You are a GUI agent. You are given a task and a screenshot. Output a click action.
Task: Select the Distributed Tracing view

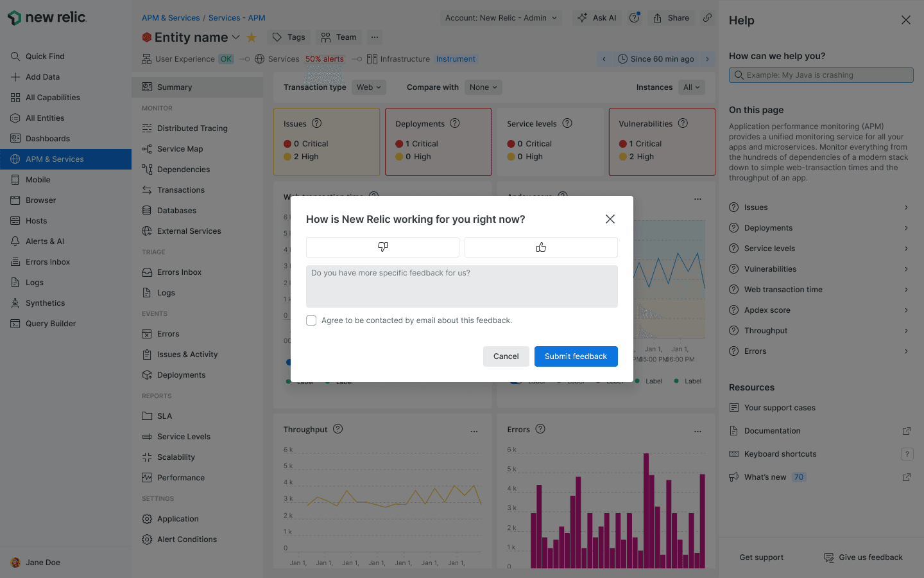[192, 128]
